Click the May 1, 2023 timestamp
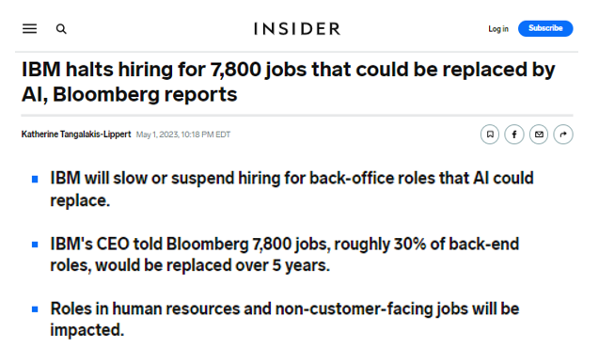Screen dimensions: 599x364 (183, 135)
